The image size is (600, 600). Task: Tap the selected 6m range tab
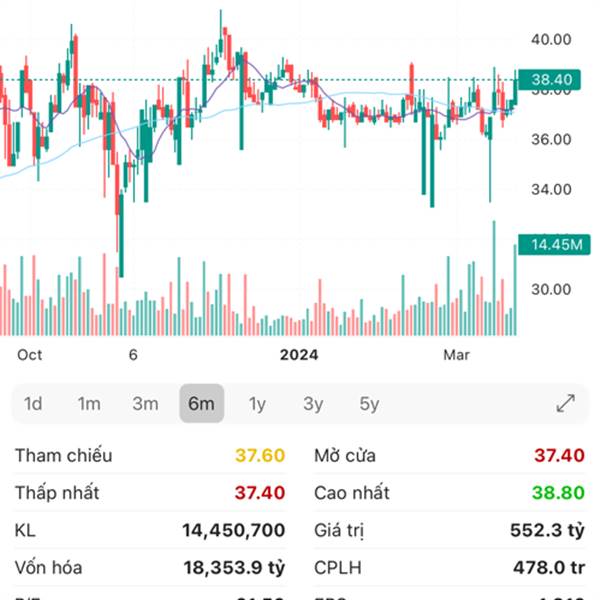tap(201, 404)
